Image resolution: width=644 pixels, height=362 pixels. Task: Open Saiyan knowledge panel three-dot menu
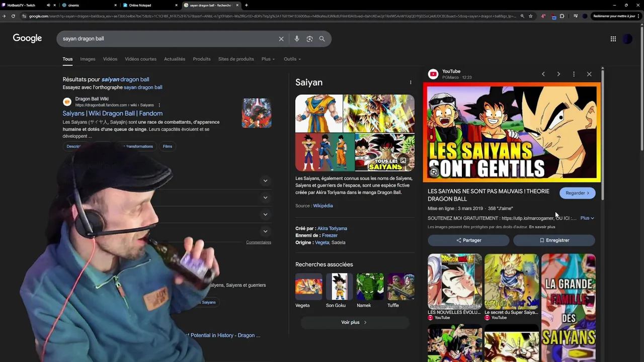[x=411, y=82]
